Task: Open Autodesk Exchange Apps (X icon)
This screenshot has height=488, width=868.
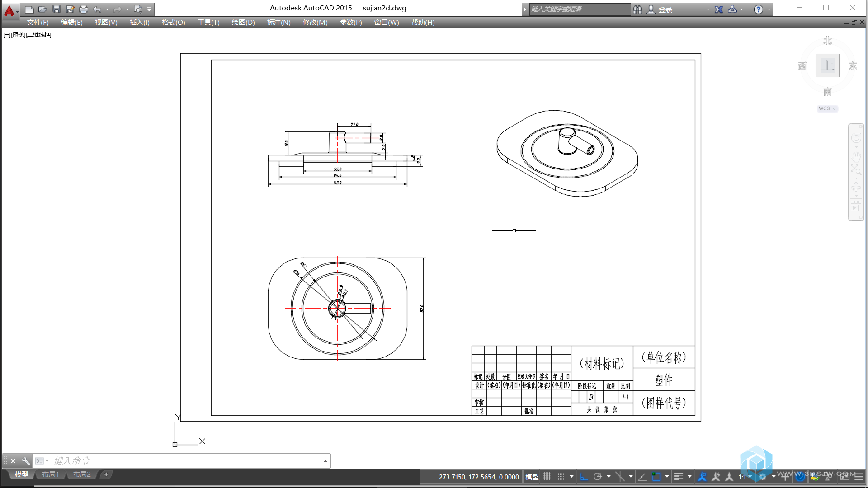Action: coord(719,9)
